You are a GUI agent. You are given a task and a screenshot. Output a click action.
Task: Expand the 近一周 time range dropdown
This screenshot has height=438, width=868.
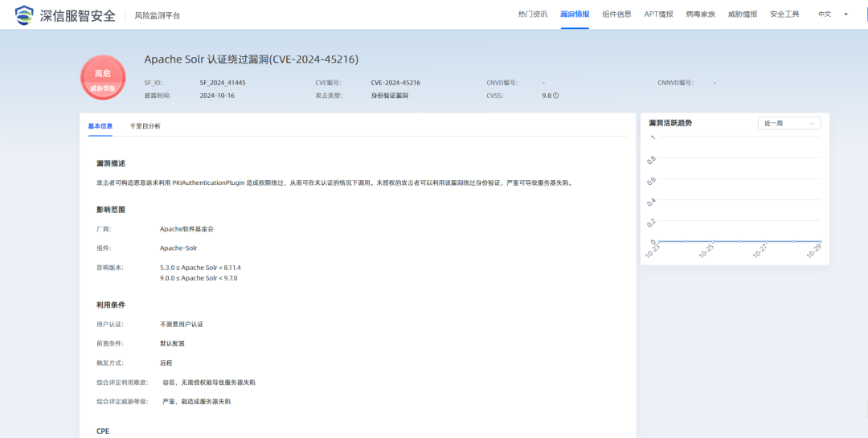[x=789, y=124]
